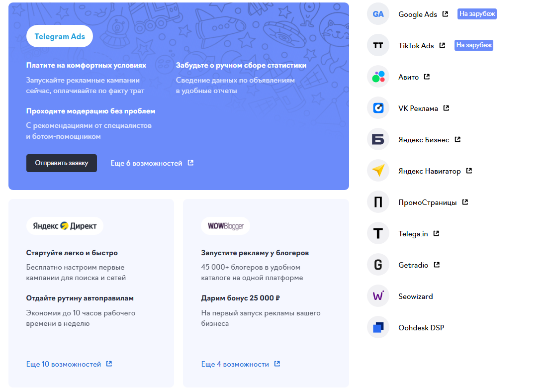Open the VK Реклама link text
The image size is (547, 392).
pos(418,108)
